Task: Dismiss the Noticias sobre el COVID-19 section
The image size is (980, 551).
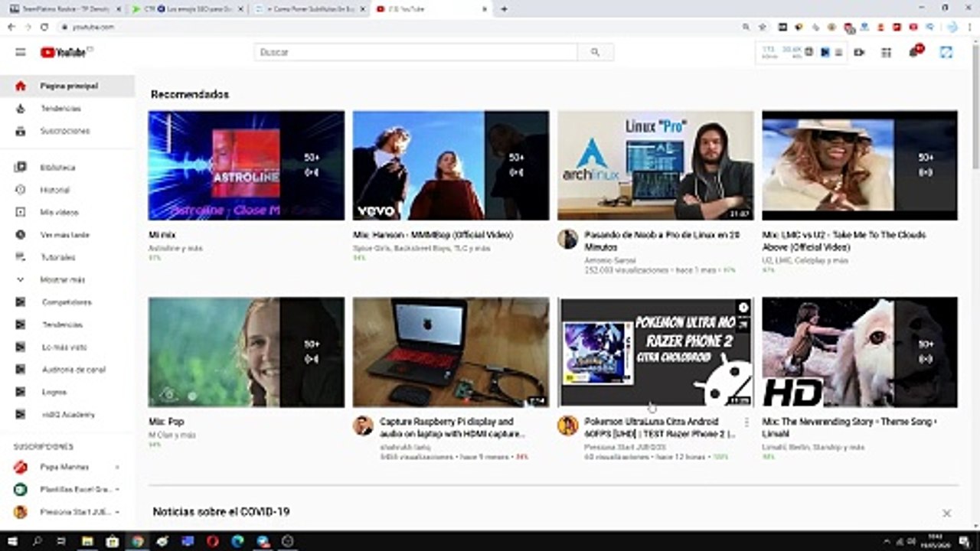Action: pyautogui.click(x=946, y=513)
